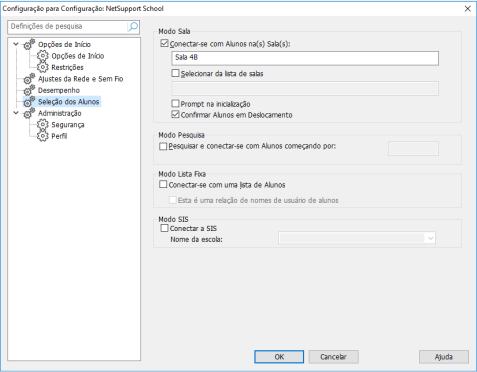The image size is (477, 372).
Task: Toggle Confirmar Alunos em Deslocamento checkbox
Action: pyautogui.click(x=175, y=114)
